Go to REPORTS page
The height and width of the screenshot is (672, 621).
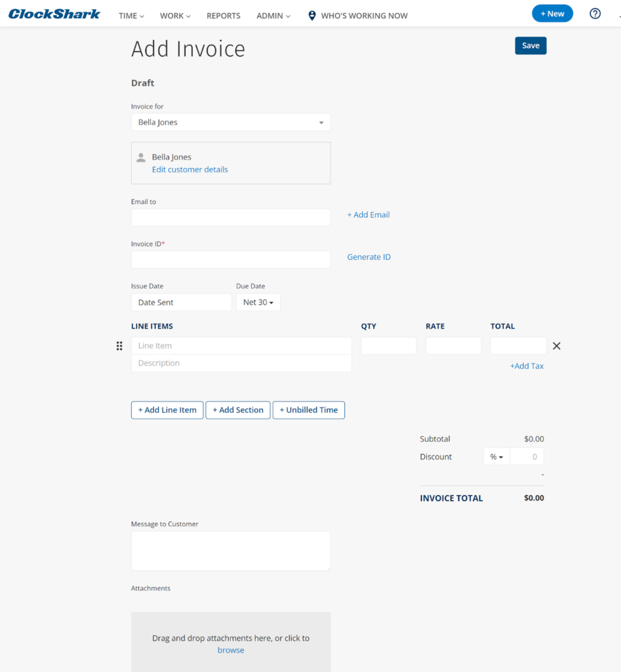tap(223, 16)
